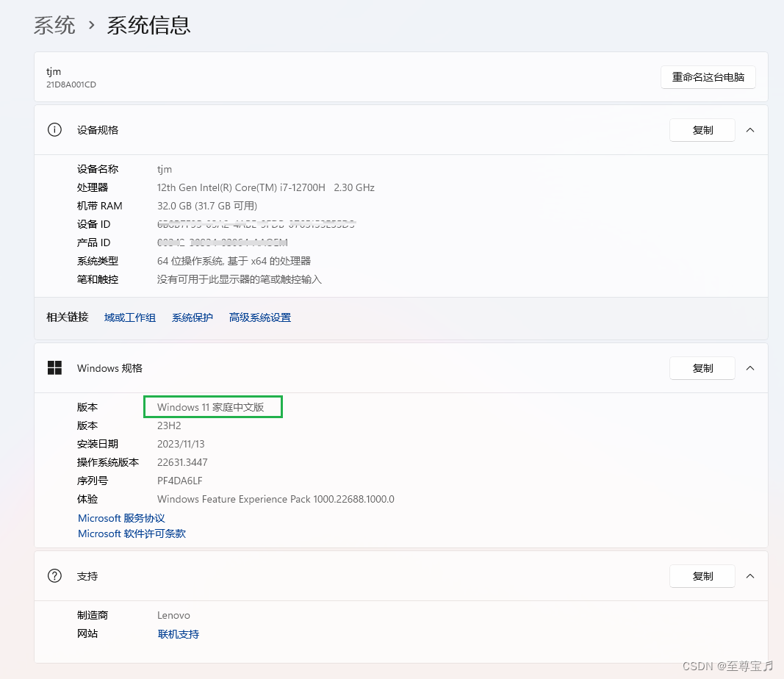Image resolution: width=784 pixels, height=679 pixels.
Task: Rename this PC via 重命名这台电脑
Action: [x=708, y=77]
